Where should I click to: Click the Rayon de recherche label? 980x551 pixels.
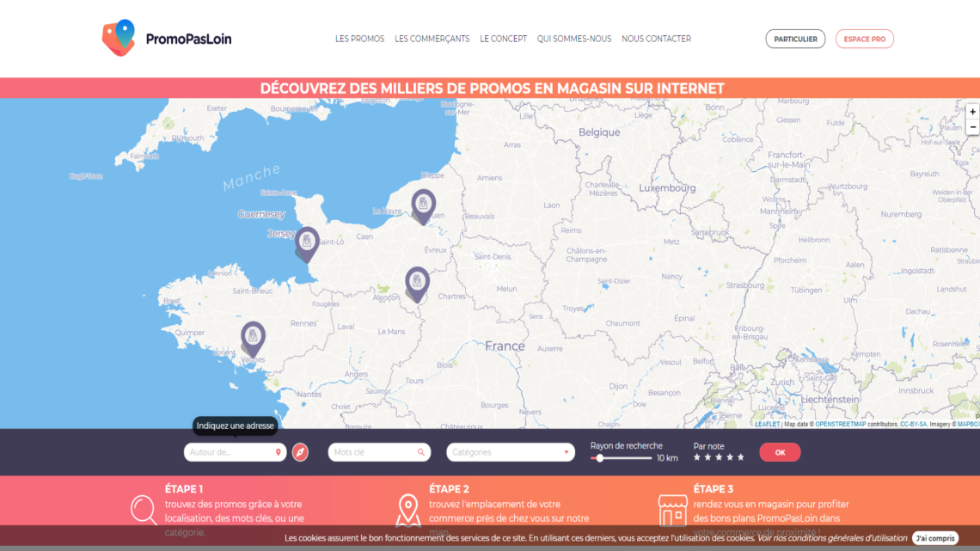(626, 446)
